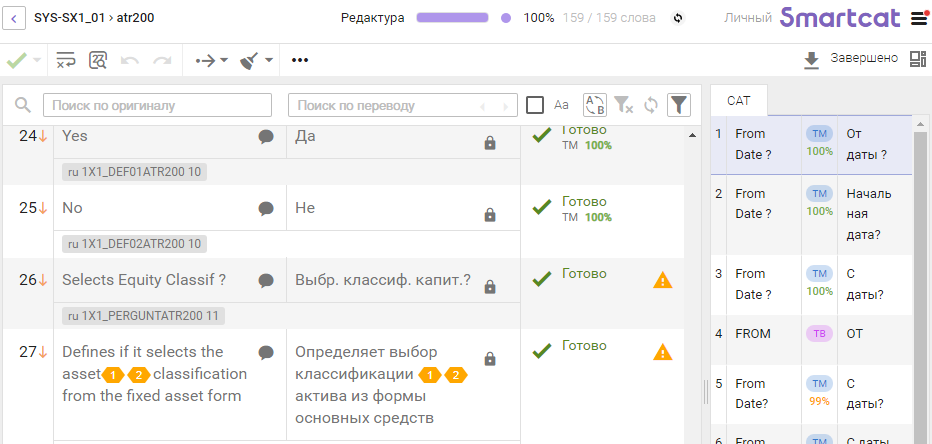Open the Smartcat hamburger menu

[919, 18]
